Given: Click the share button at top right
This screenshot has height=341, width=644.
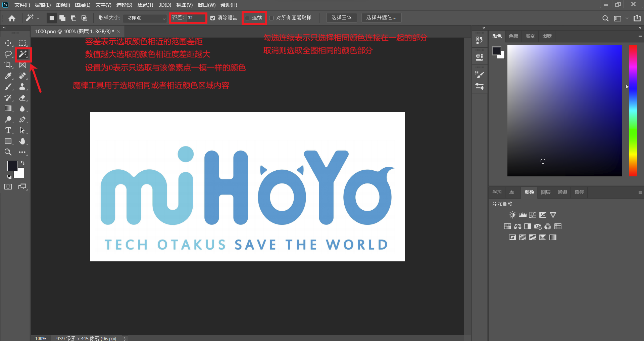Looking at the screenshot, I should pyautogui.click(x=637, y=18).
